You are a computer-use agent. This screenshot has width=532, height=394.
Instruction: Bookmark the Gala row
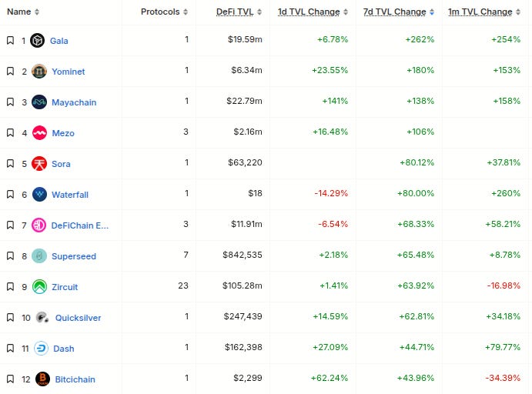point(10,41)
